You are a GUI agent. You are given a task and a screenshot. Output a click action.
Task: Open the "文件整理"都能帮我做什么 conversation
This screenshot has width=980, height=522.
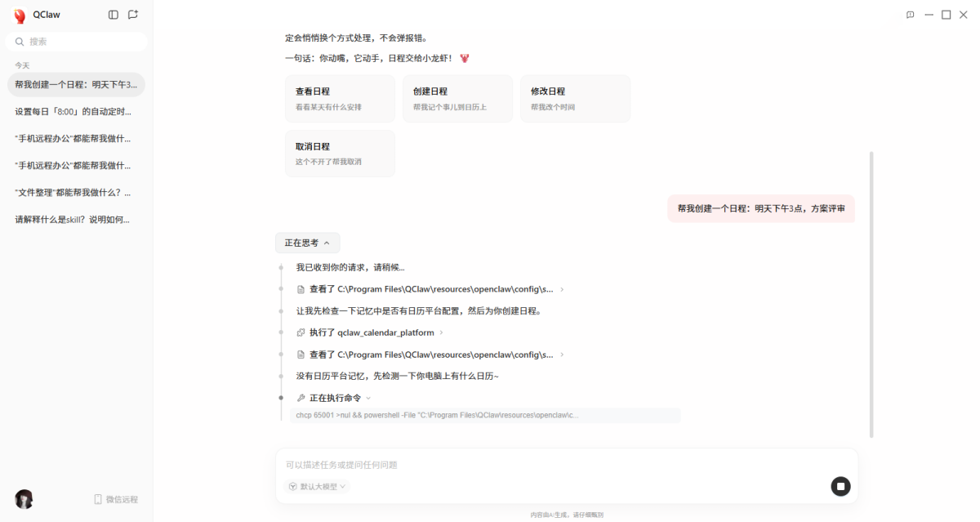click(x=73, y=193)
